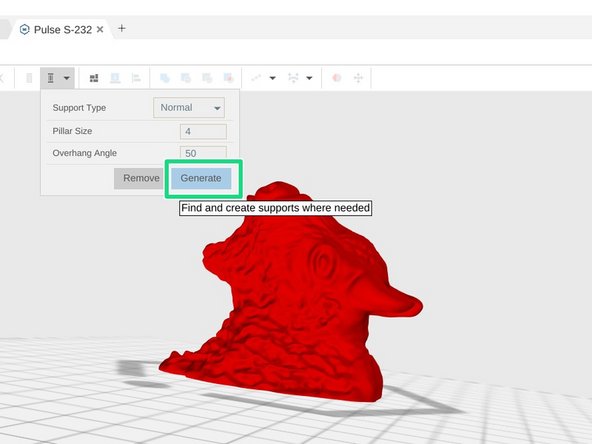Screen dimensions: 592x444
Task: Click the first boolean shapes icon
Action: pyautogui.click(x=165, y=78)
